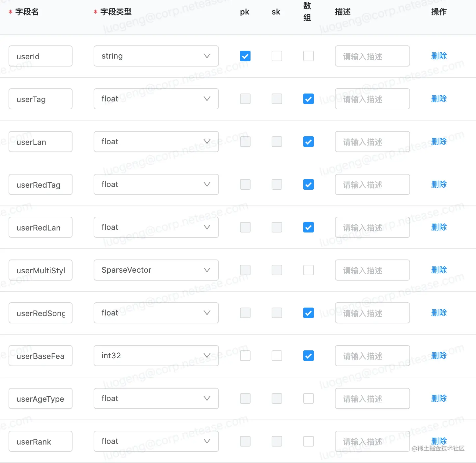Image resolution: width=476 pixels, height=463 pixels.
Task: Click the pk column header
Action: [x=245, y=12]
